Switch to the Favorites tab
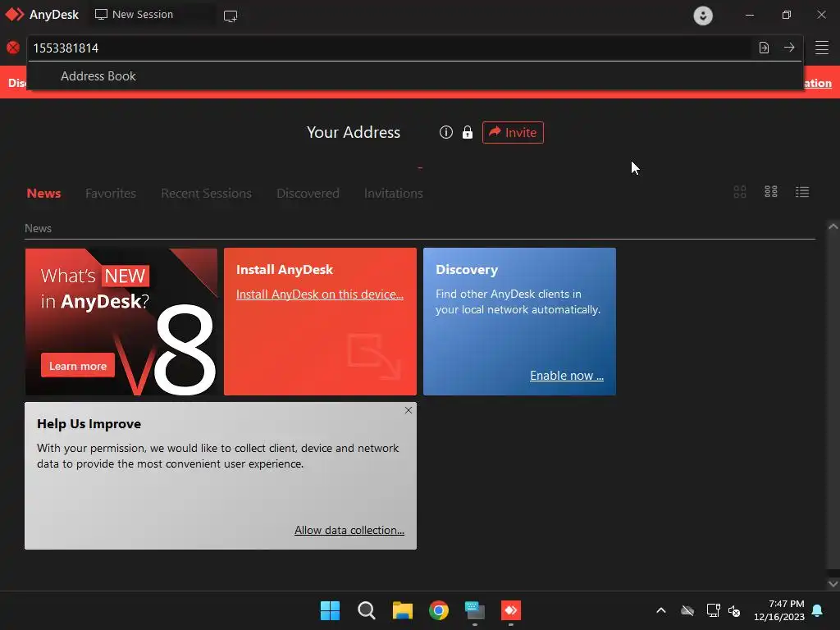840x630 pixels. coord(111,194)
